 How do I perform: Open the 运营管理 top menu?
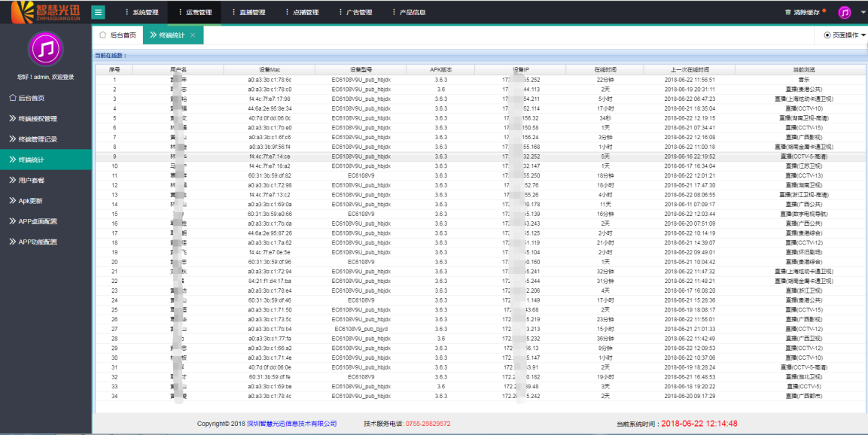(x=195, y=12)
